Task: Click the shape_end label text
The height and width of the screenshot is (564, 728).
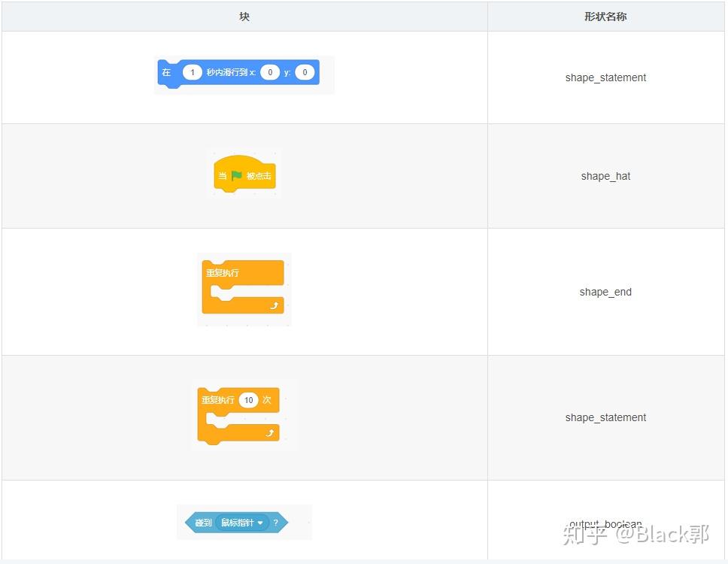Action: click(x=605, y=292)
